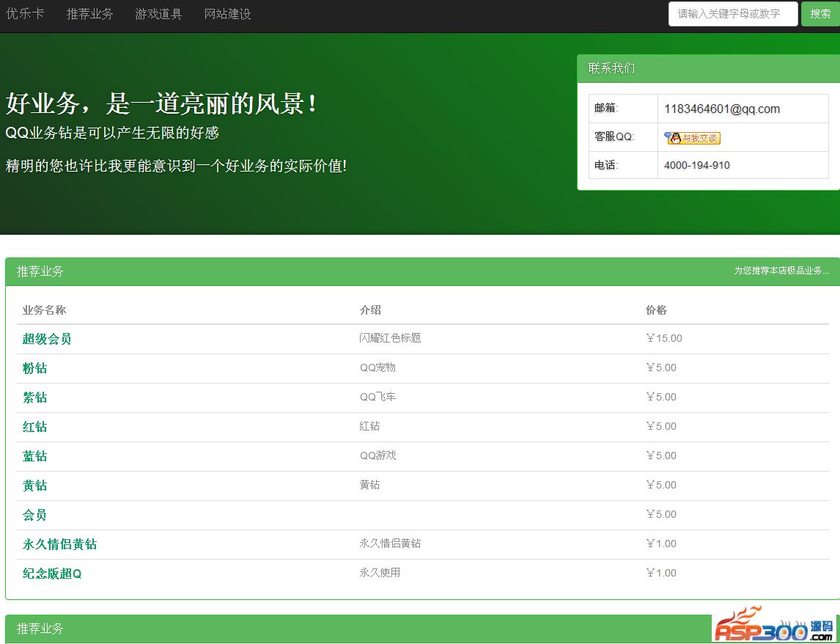Click the ￥1.00 price of 永久情侣黄钻
The height and width of the screenshot is (644, 840).
pyautogui.click(x=661, y=544)
